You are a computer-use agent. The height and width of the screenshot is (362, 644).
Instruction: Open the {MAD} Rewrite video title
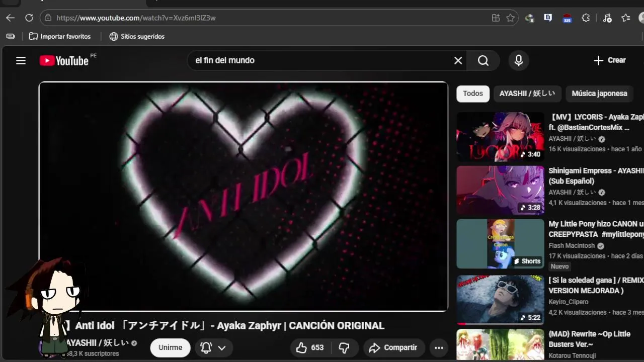tap(589, 339)
